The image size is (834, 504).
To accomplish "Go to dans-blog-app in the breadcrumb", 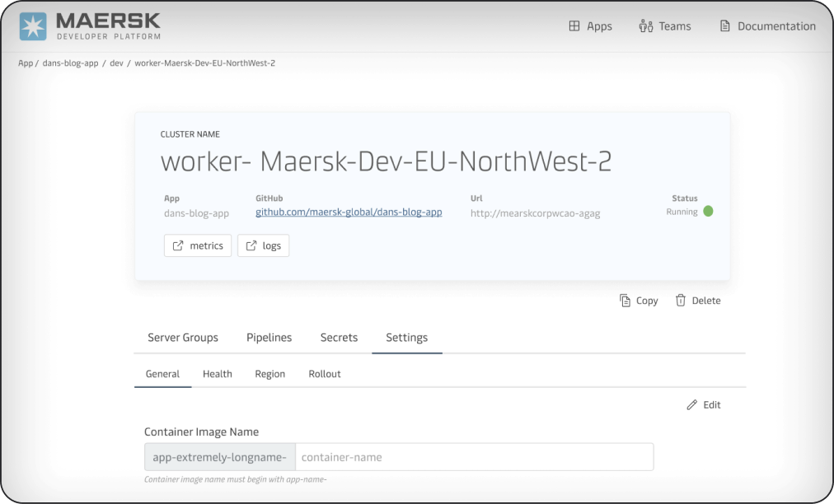I will pyautogui.click(x=70, y=63).
